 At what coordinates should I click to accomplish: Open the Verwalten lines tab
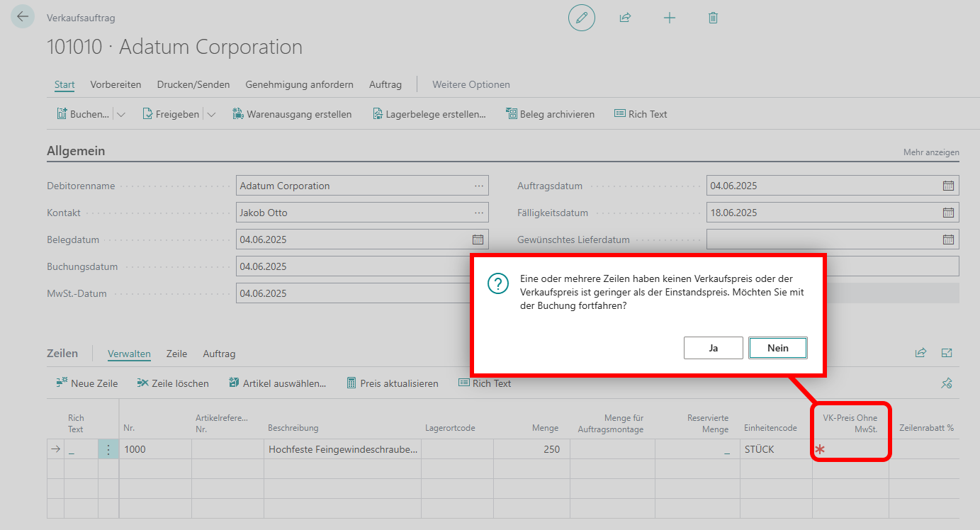tap(129, 354)
